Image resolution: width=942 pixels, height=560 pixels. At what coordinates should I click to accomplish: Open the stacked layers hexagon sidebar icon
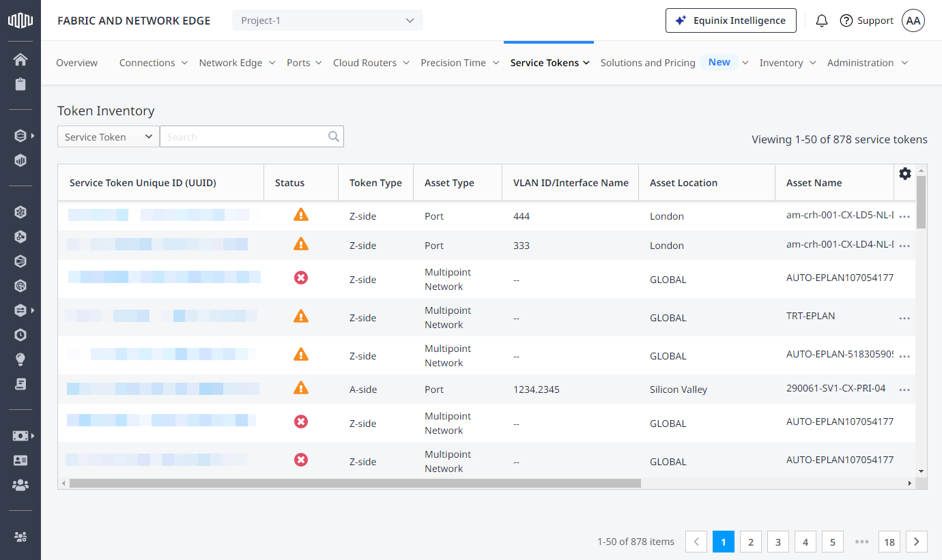tap(20, 136)
